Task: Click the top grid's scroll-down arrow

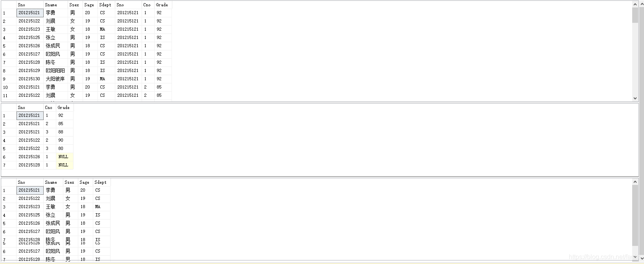Action: [x=635, y=98]
